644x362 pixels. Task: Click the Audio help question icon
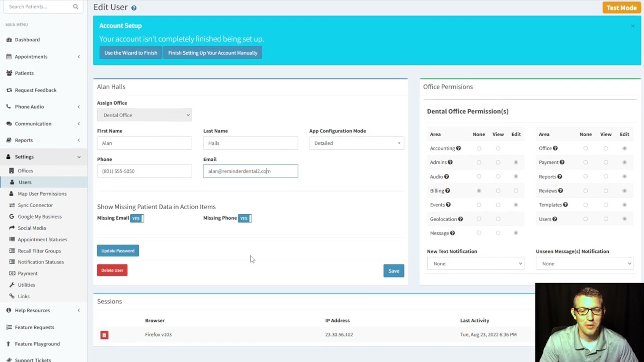click(446, 176)
